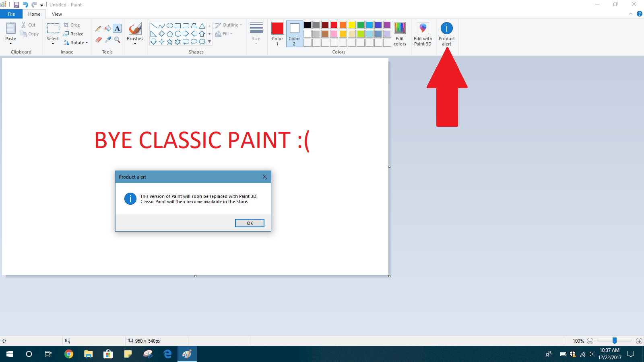Select the Color picker eyedropper tool
This screenshot has height=362, width=644.
108,39
